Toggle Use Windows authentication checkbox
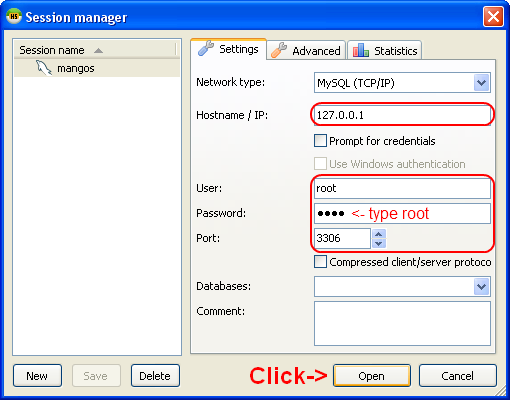The height and width of the screenshot is (400, 510). 320,164
